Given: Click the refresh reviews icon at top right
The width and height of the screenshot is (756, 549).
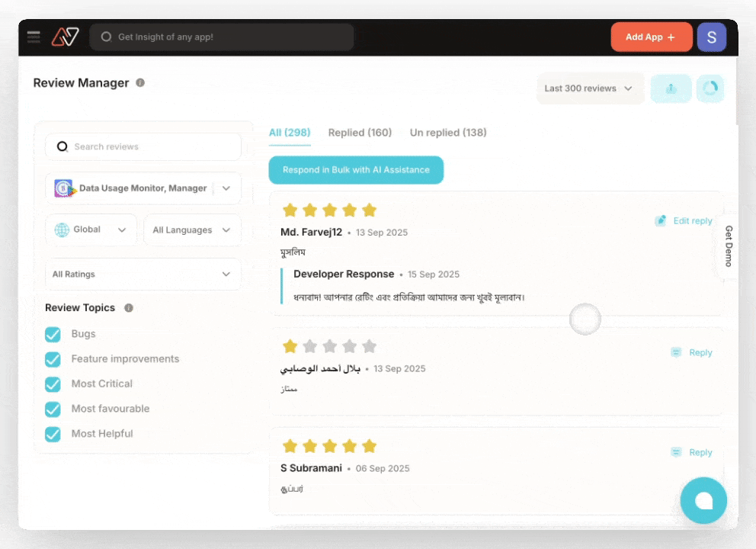Looking at the screenshot, I should 710,88.
